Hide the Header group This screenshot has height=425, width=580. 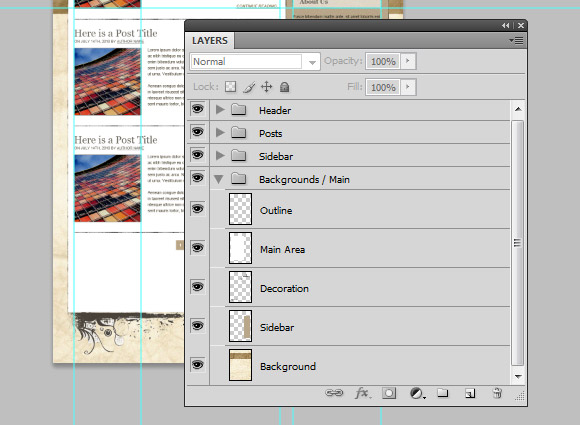[x=198, y=109]
